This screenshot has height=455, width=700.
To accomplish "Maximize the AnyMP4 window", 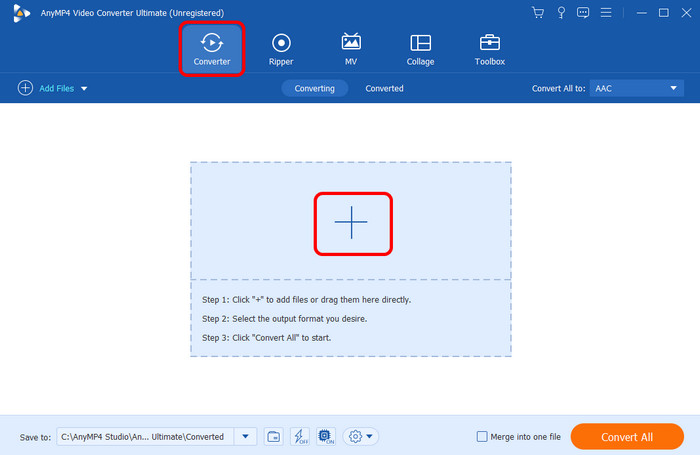I will tap(664, 13).
